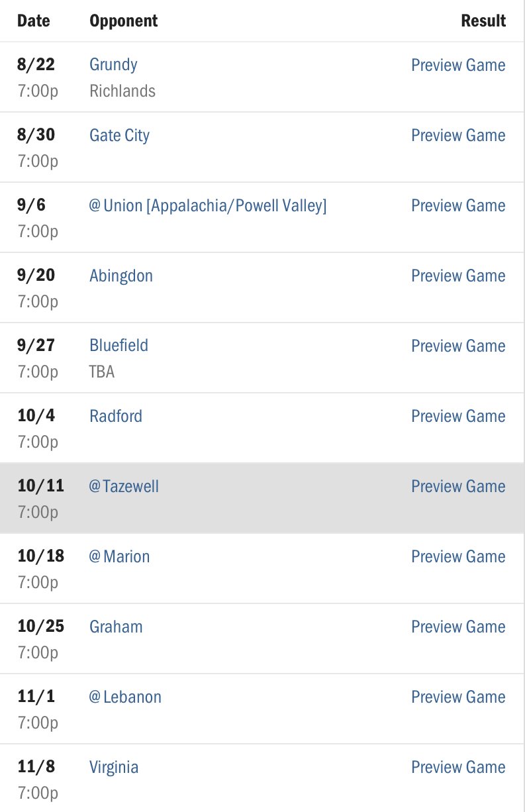525x812 pixels.
Task: Open the Virginia team link
Action: point(114,767)
